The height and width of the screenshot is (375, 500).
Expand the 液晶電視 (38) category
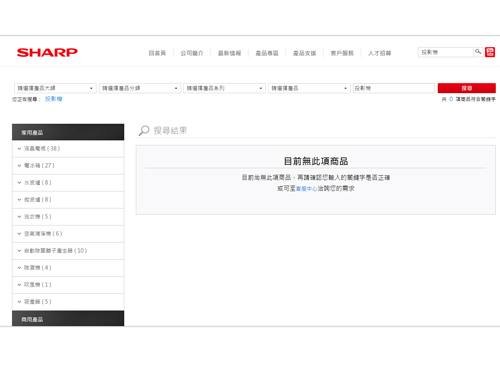(x=68, y=149)
